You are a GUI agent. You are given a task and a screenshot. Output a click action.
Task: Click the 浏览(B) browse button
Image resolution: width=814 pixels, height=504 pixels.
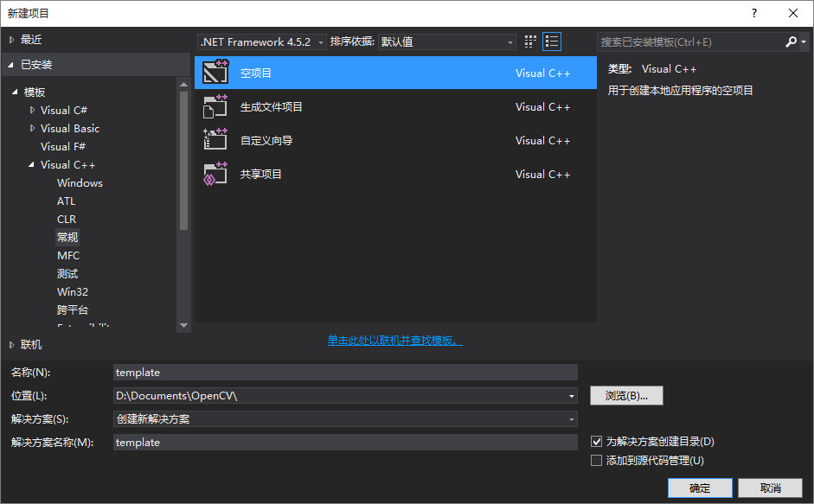click(626, 395)
